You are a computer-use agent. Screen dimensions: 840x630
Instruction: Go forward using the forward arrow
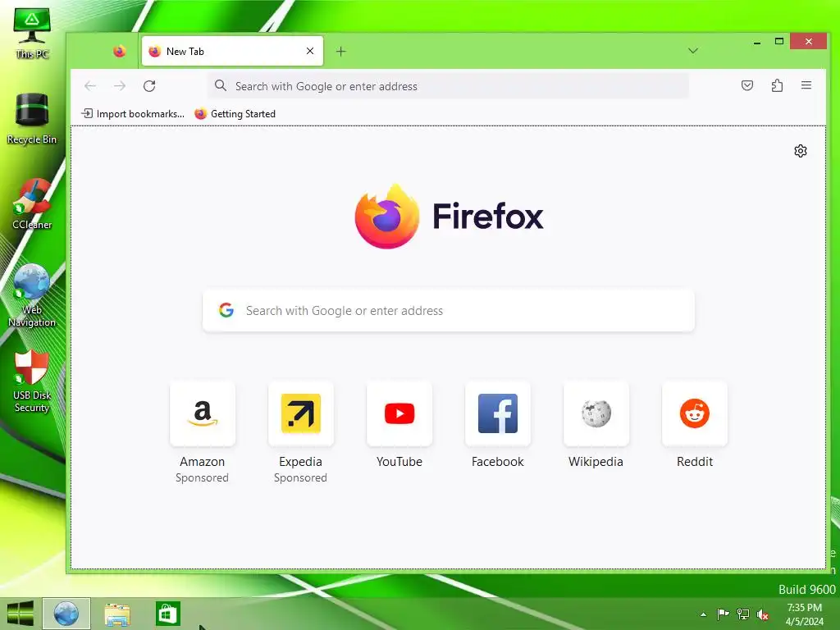click(x=120, y=85)
